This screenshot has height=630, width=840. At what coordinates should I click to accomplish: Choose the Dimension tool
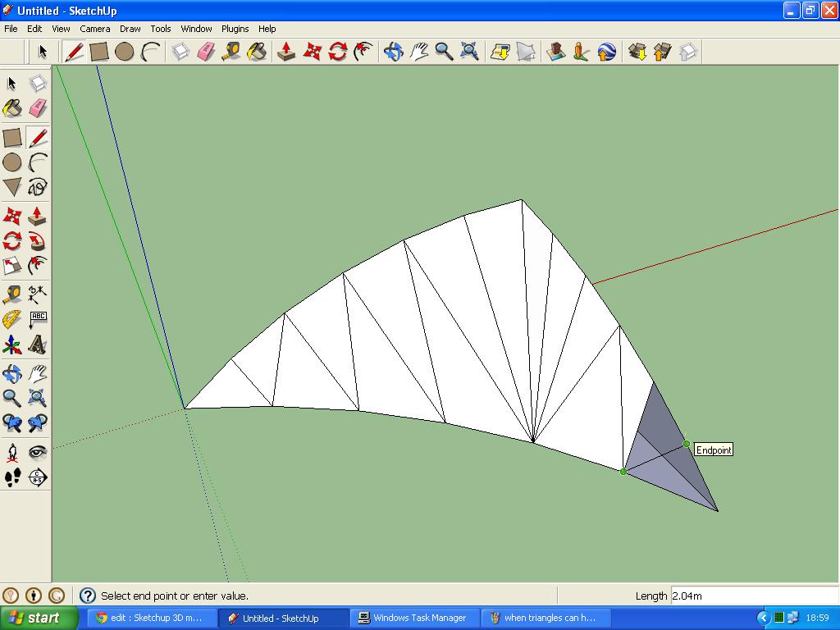38,294
